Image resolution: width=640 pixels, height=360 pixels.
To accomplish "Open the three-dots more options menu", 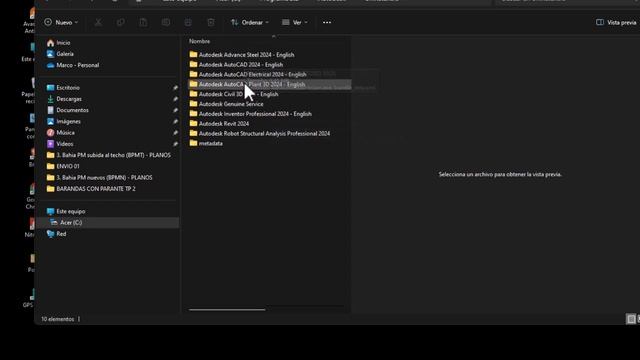I will point(327,22).
